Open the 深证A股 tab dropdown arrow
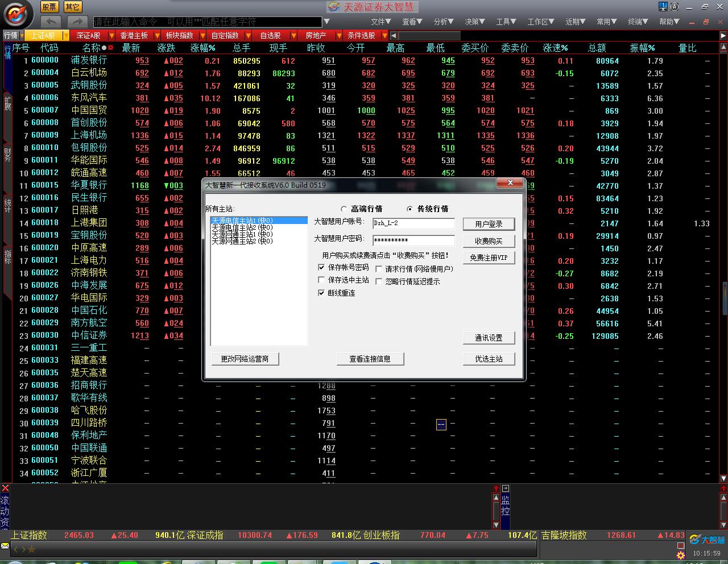 (x=112, y=35)
